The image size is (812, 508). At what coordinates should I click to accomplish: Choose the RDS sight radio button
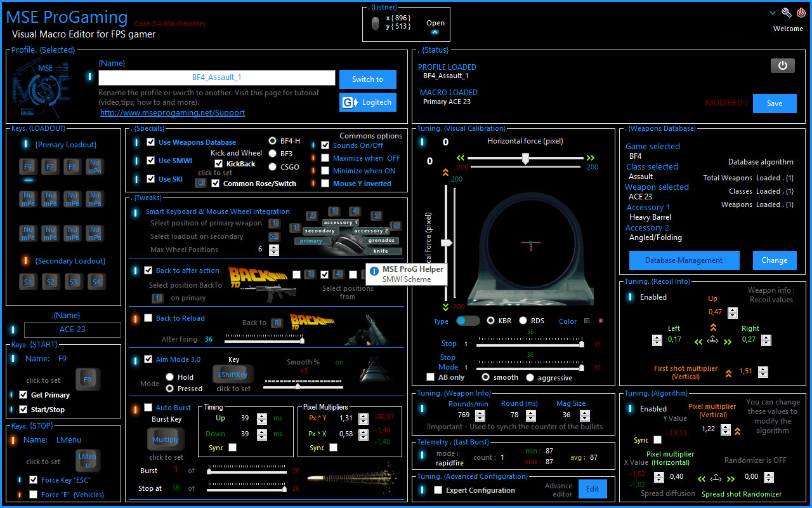click(x=523, y=321)
